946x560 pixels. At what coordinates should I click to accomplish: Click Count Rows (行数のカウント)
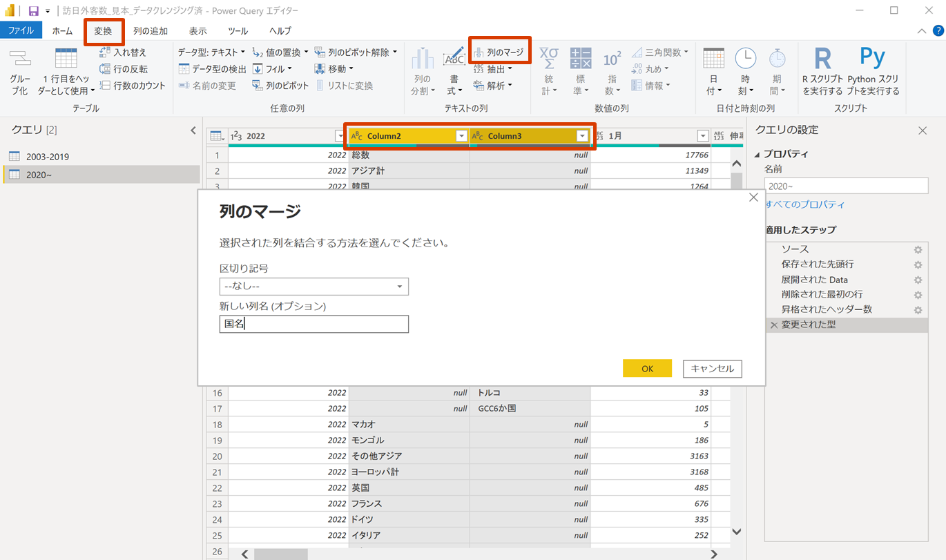[x=133, y=86]
